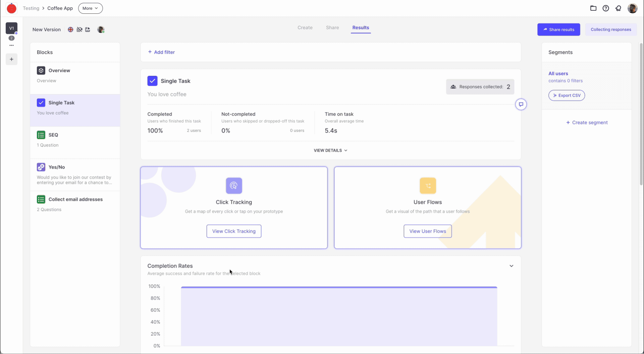Screen dimensions: 644x354
Task: Open the Overview block icon
Action: point(41,70)
